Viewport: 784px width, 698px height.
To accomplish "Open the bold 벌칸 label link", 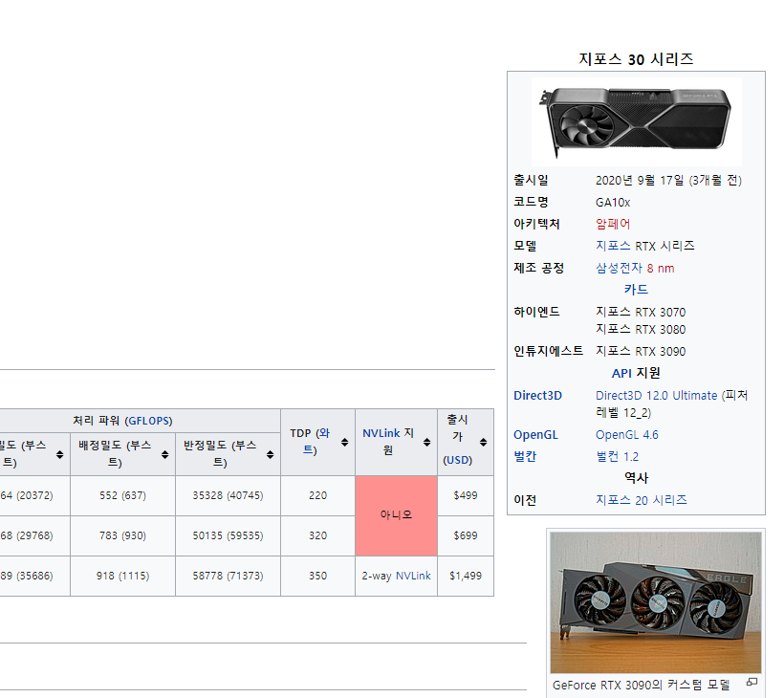I will (525, 456).
